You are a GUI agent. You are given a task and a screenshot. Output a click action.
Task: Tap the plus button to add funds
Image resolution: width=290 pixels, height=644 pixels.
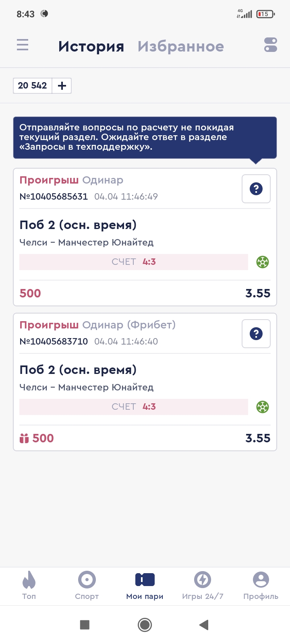coord(62,86)
